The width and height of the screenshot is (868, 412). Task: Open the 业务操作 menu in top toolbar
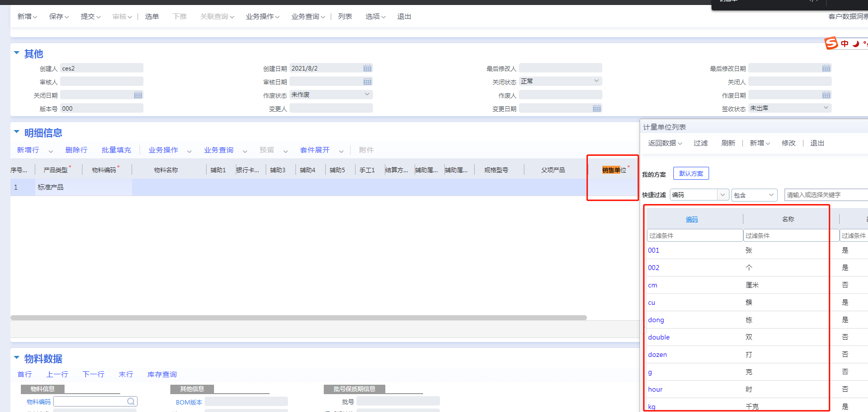coord(263,16)
